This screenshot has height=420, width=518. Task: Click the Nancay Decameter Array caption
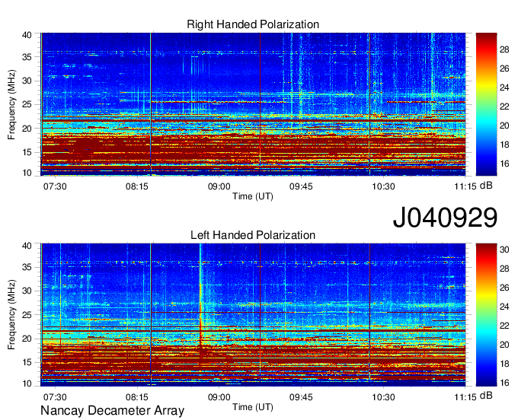(x=112, y=410)
